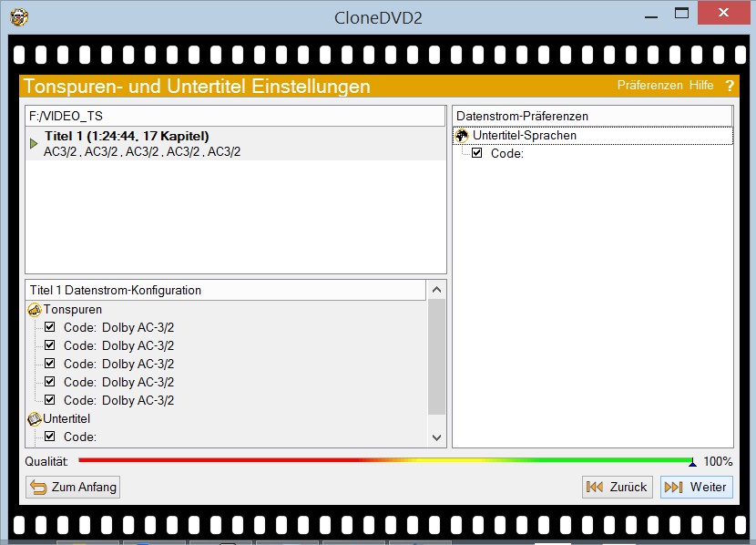The width and height of the screenshot is (756, 545).
Task: Click the scrollbar thumb of stream configuration list
Action: (437, 357)
